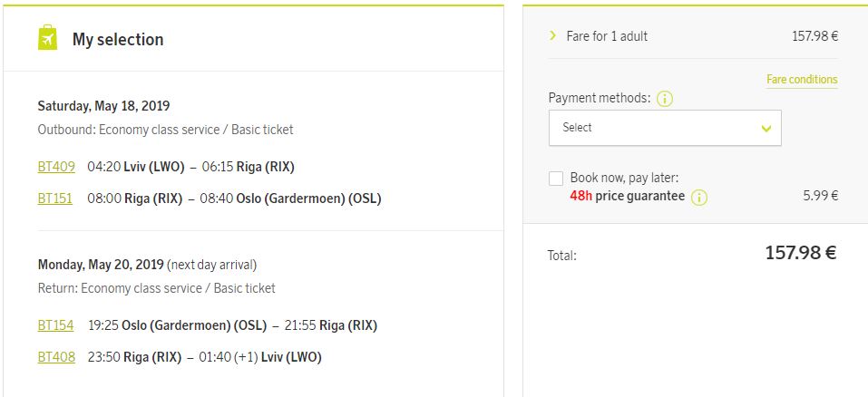This screenshot has width=868, height=397.
Task: Open flight BT408 details link
Action: 56,357
